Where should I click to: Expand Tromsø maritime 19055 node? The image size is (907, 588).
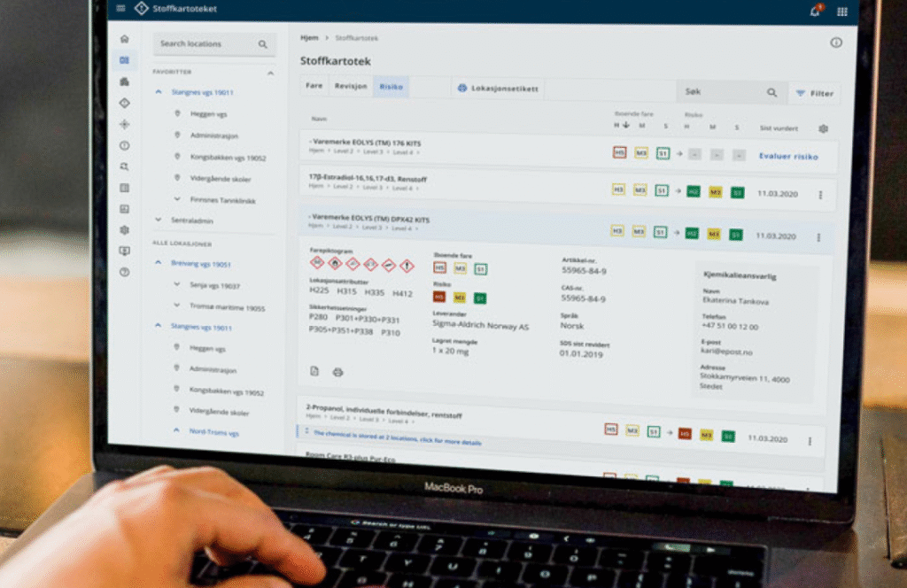(x=177, y=305)
